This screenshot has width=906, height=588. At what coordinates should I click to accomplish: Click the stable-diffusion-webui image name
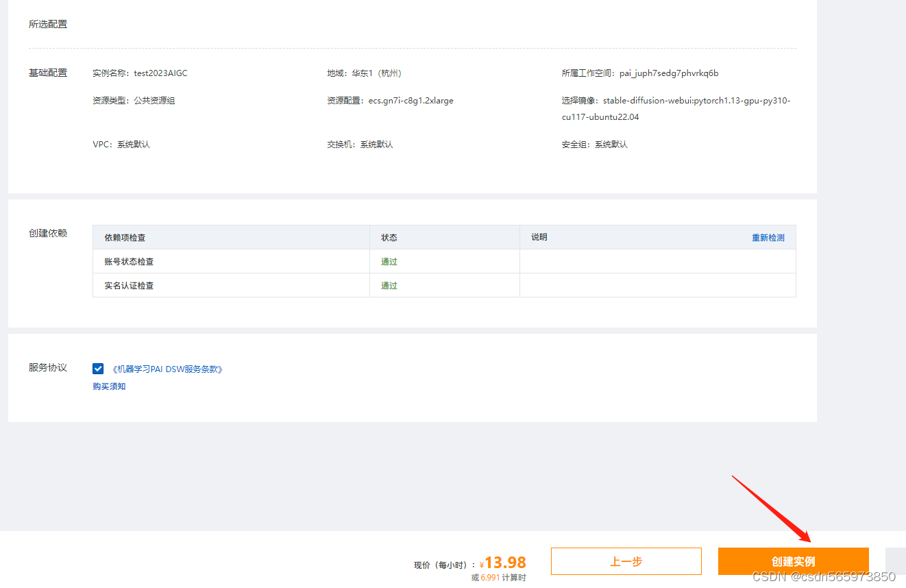676,109
